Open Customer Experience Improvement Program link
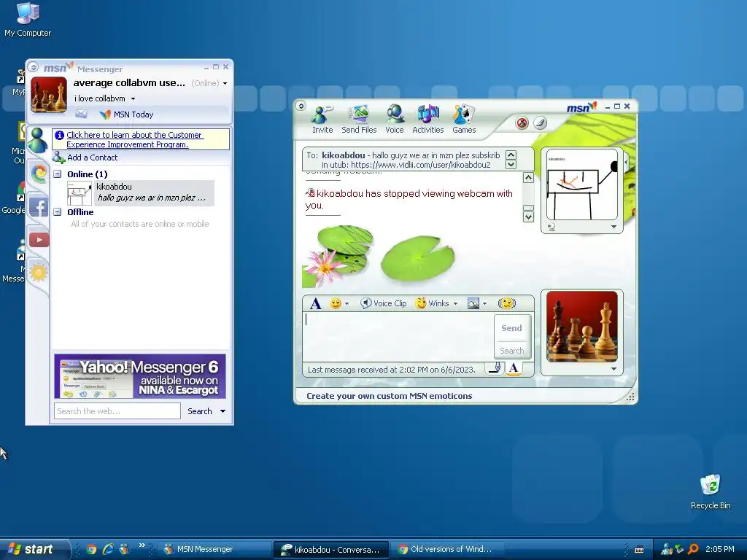The image size is (747, 560). point(135,139)
